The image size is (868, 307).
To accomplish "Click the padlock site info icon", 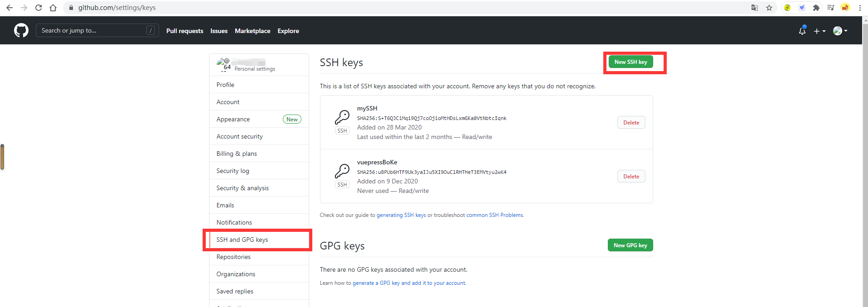I will (71, 8).
